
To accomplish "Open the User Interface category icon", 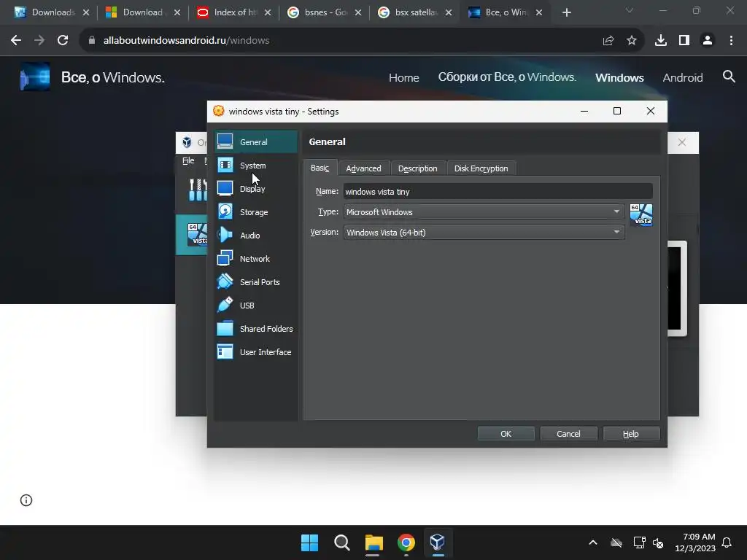I will [225, 351].
